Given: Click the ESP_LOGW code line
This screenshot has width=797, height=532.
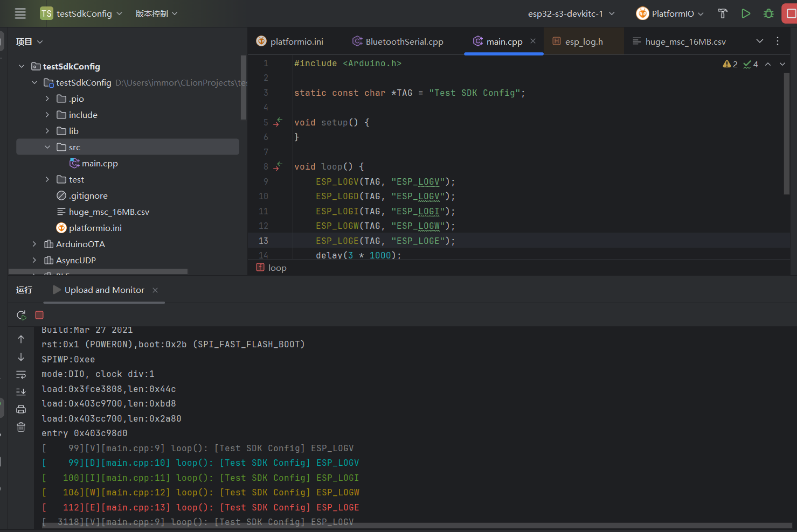Looking at the screenshot, I should tap(385, 226).
